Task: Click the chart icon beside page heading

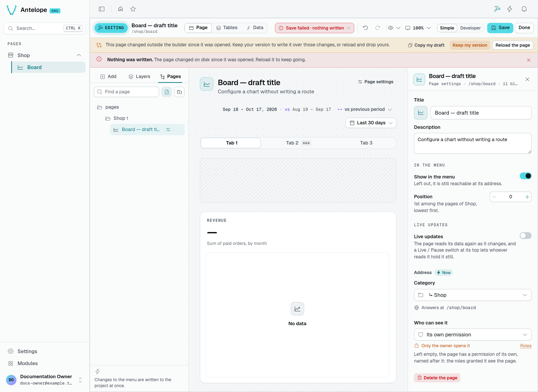Action: tap(207, 84)
